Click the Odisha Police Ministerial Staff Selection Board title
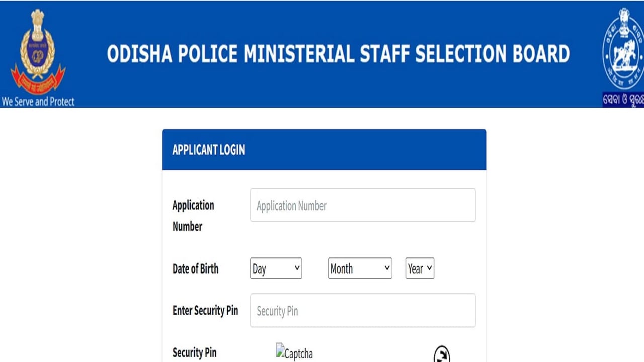Viewport: 644px width, 362px height. click(338, 54)
